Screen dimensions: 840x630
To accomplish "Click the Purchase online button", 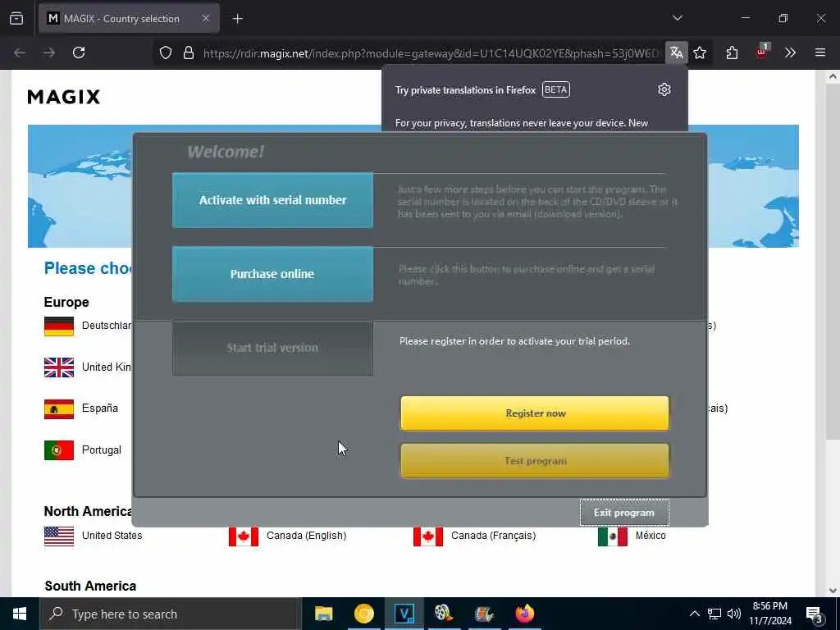I will coord(272,274).
